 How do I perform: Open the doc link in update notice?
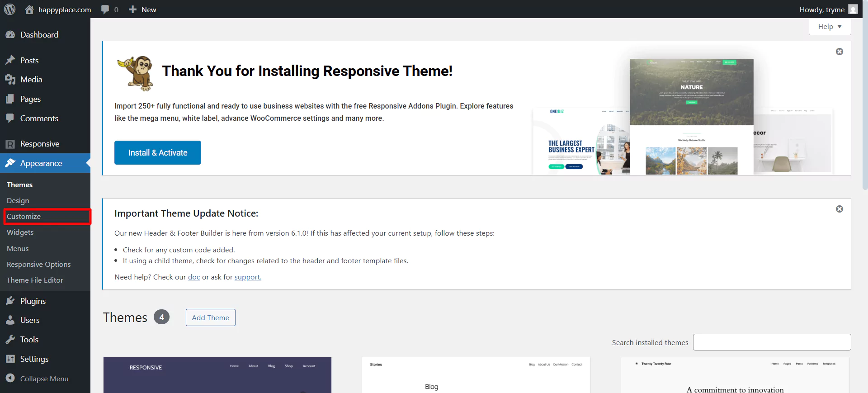(194, 277)
